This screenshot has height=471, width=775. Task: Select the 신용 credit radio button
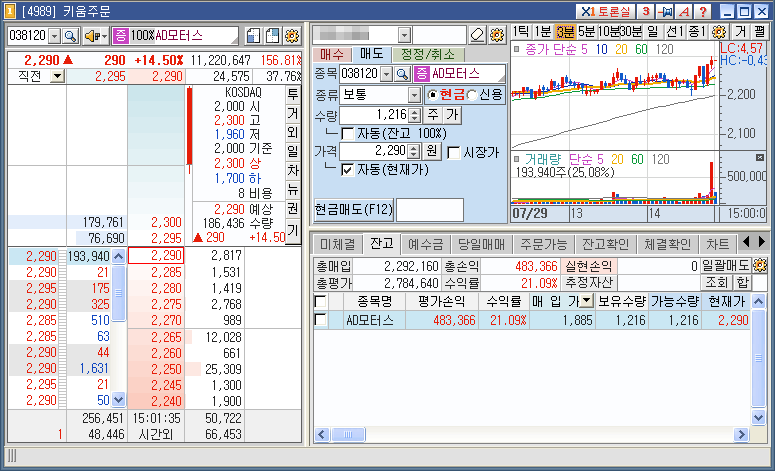(472, 95)
